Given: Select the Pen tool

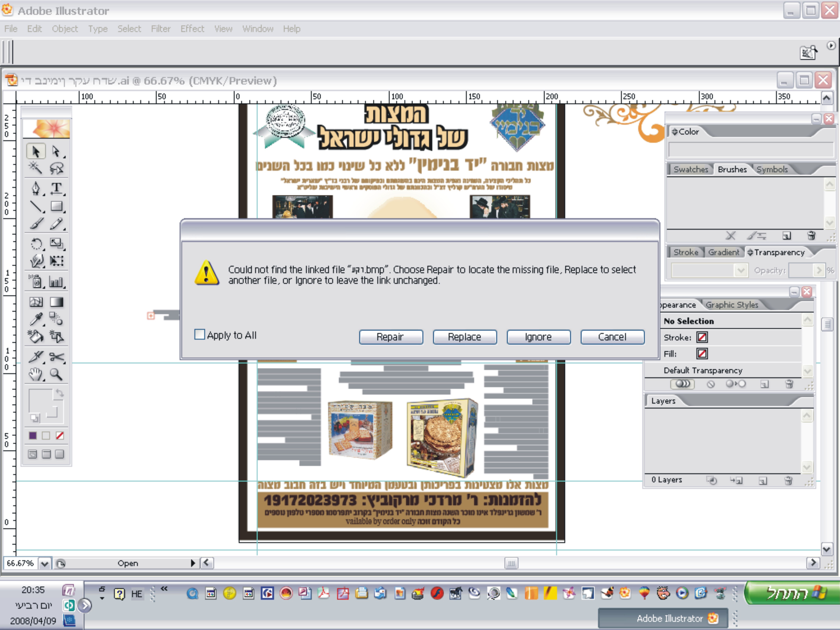Looking at the screenshot, I should click(36, 188).
